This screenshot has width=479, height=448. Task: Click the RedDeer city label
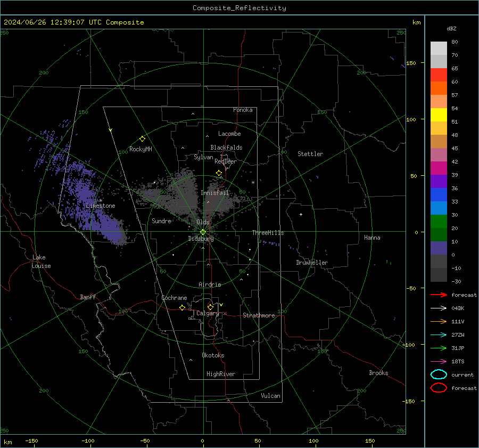tap(226, 161)
